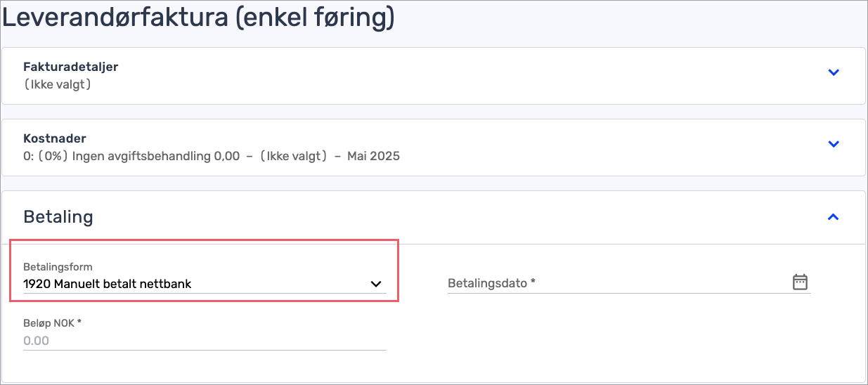Click the 'Leverandørfaktura (enkel føring)' page title

(198, 18)
